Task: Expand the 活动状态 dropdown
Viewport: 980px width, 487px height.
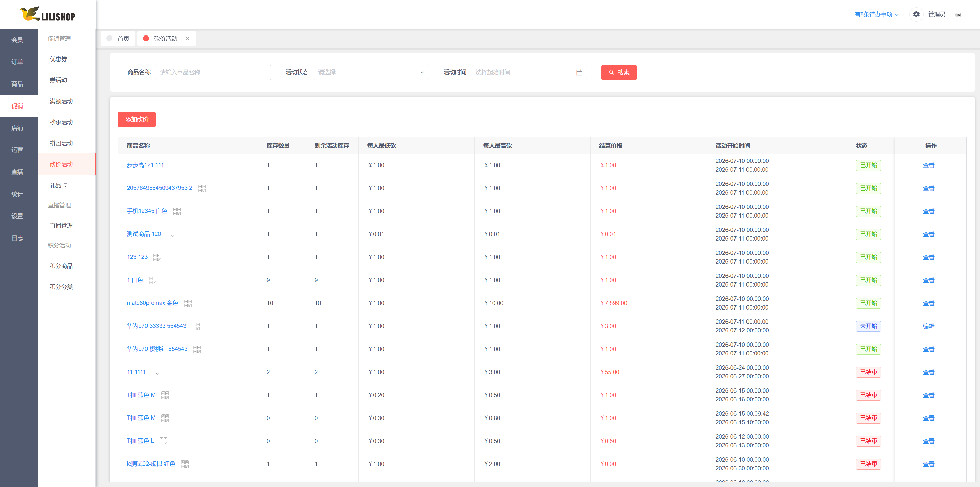Action: (x=371, y=72)
